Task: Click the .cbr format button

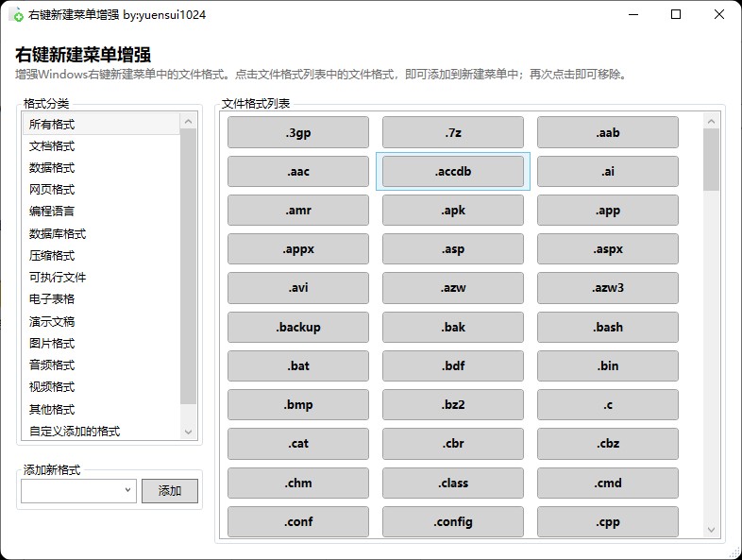Action: [x=453, y=444]
